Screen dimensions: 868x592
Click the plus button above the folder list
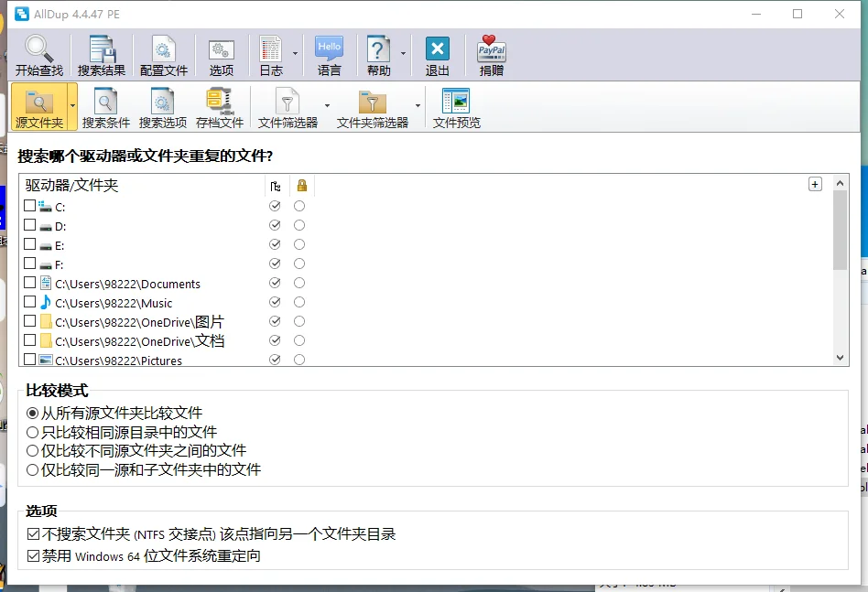pos(815,184)
